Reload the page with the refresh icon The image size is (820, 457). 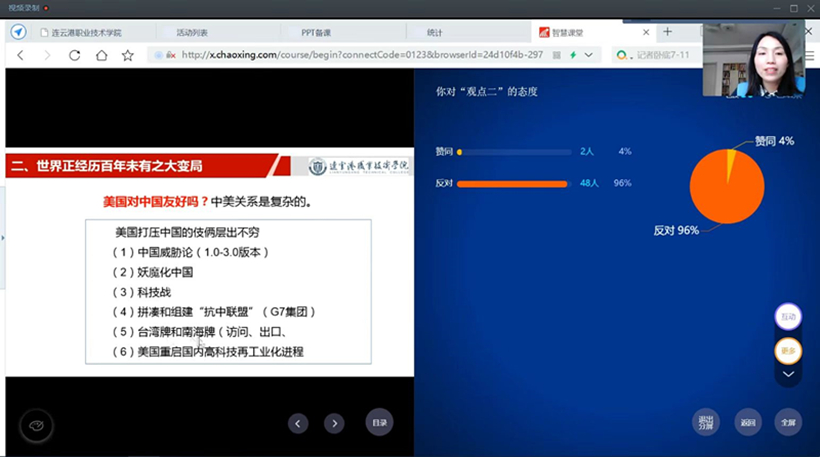pos(74,55)
